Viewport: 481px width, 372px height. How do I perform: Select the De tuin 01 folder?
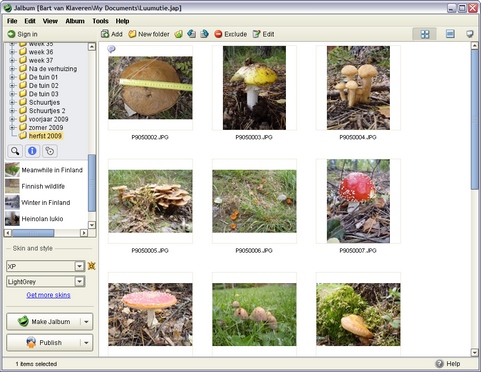pyautogui.click(x=43, y=77)
